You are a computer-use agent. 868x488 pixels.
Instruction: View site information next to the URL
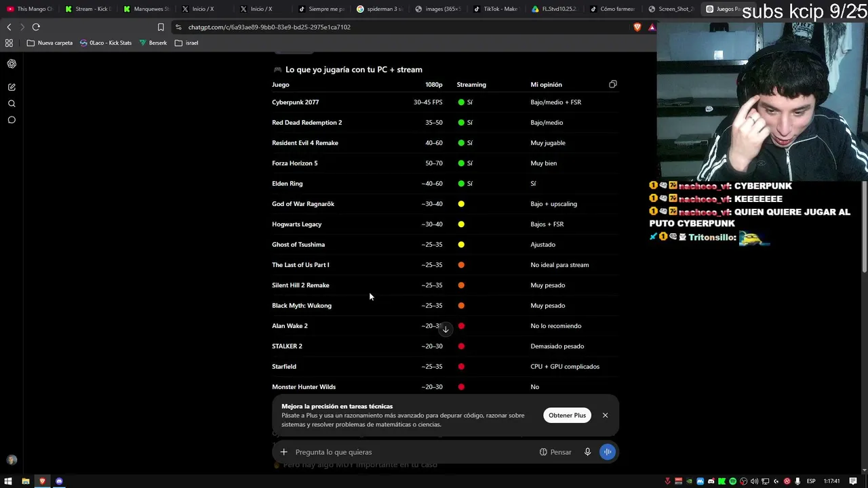point(178,27)
